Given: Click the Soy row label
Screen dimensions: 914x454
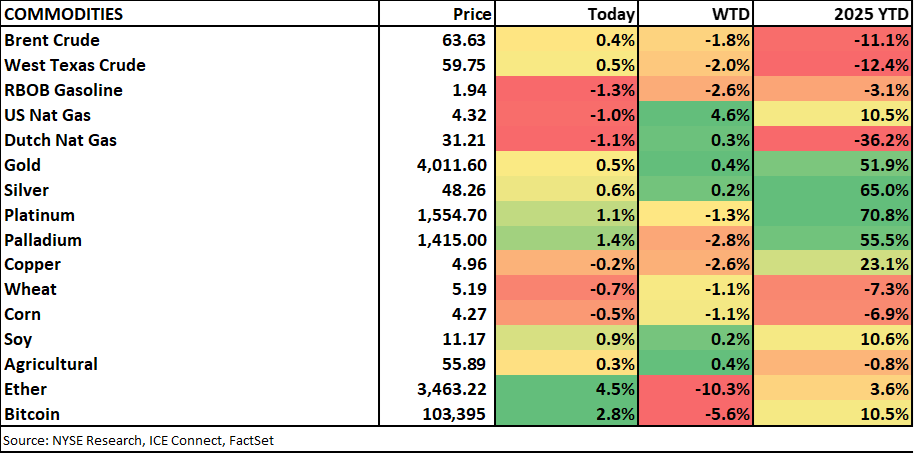Looking at the screenshot, I should (19, 339).
